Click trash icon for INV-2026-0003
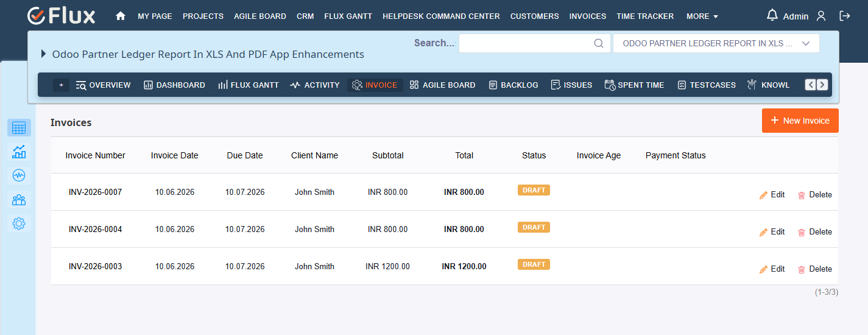 pos(802,270)
